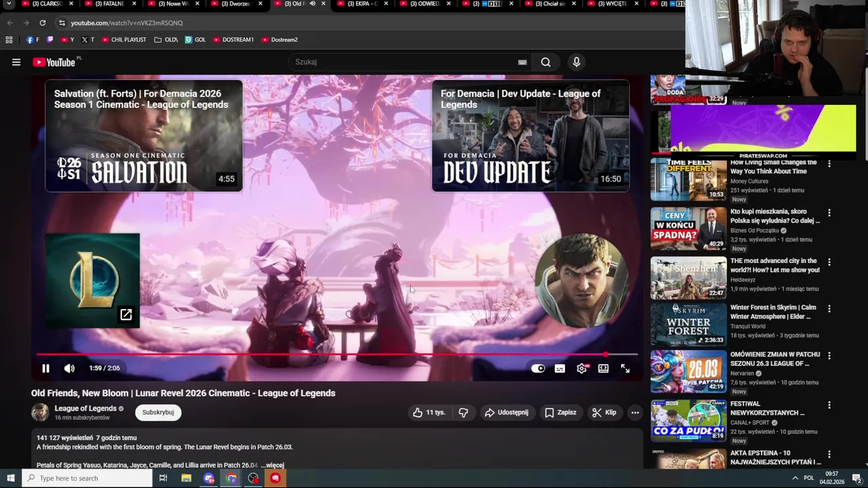The image size is (868, 488).
Task: Open the POL language indicator in tray
Action: (x=809, y=479)
